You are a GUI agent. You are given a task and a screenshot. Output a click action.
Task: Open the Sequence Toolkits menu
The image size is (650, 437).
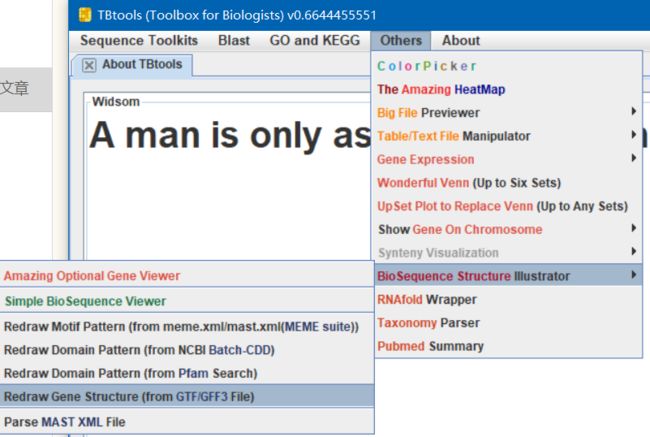(139, 41)
